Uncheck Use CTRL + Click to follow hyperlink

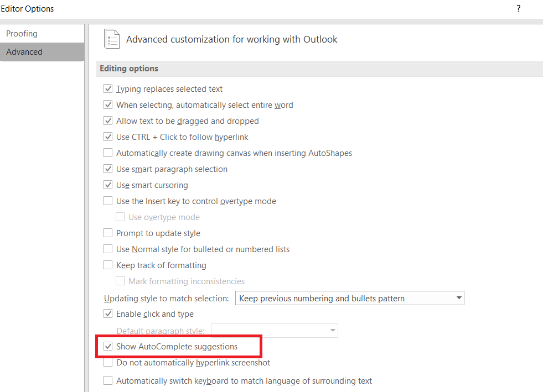pyautogui.click(x=108, y=137)
